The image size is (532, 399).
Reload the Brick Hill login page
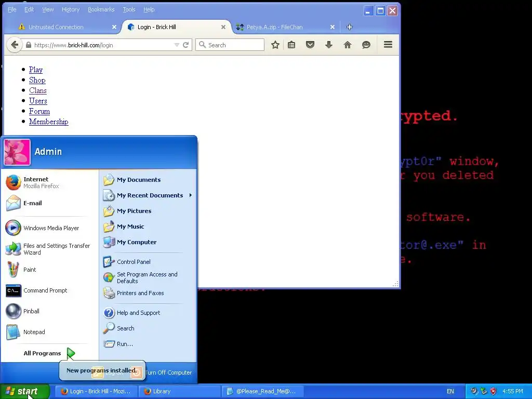(x=185, y=45)
